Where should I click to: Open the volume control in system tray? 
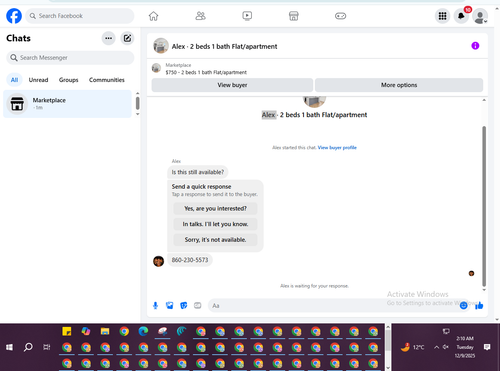(x=446, y=347)
